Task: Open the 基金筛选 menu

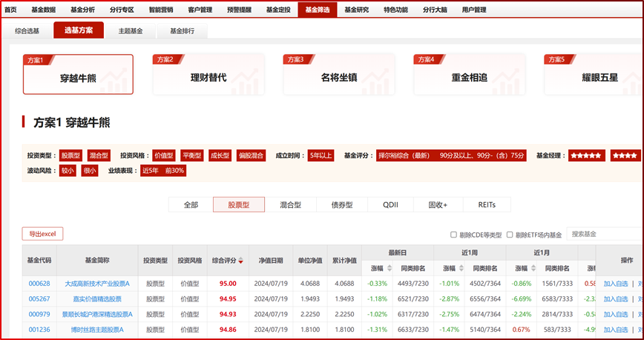Action: point(318,10)
